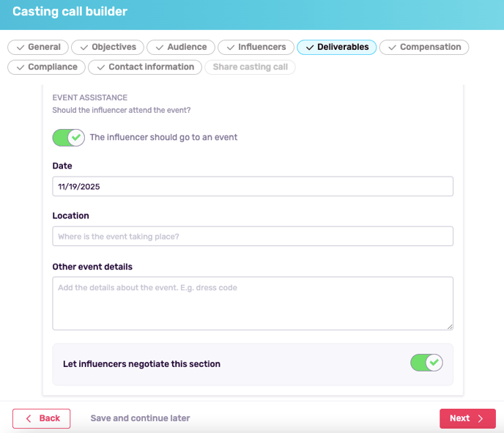Click the checkmark icon on Audience step
The width and height of the screenshot is (504, 433).
158,48
